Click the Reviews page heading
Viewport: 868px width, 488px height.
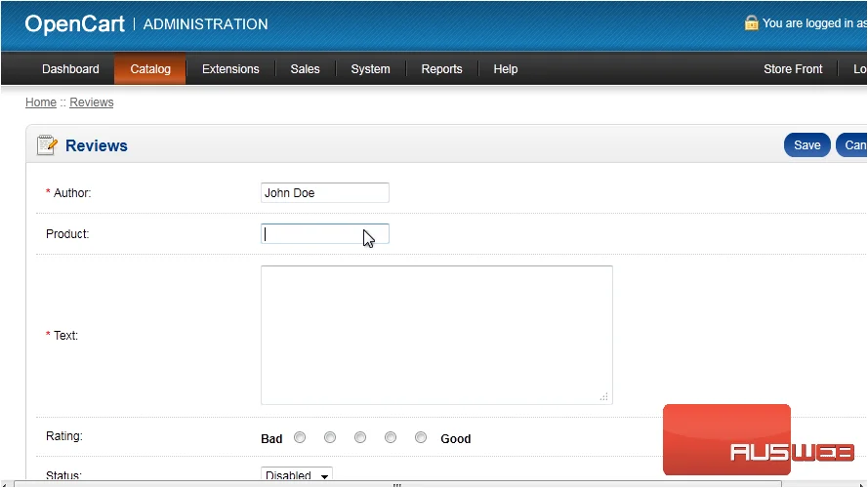[97, 145]
